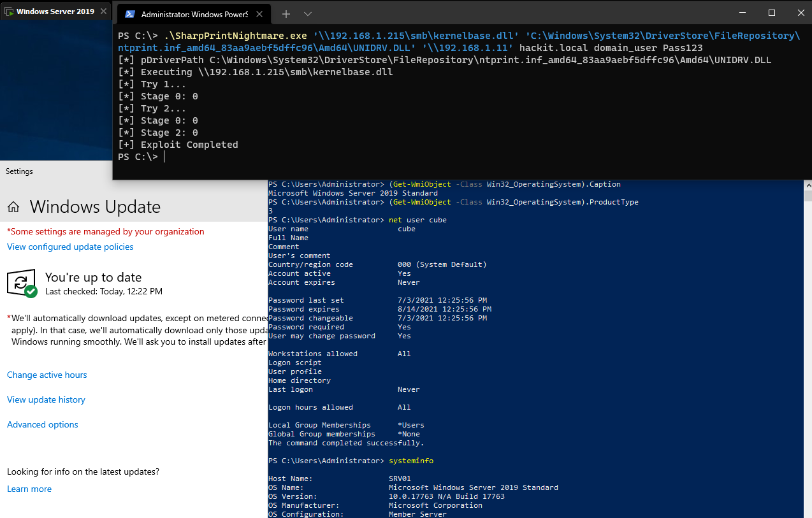Click Learn more link

pos(29,489)
